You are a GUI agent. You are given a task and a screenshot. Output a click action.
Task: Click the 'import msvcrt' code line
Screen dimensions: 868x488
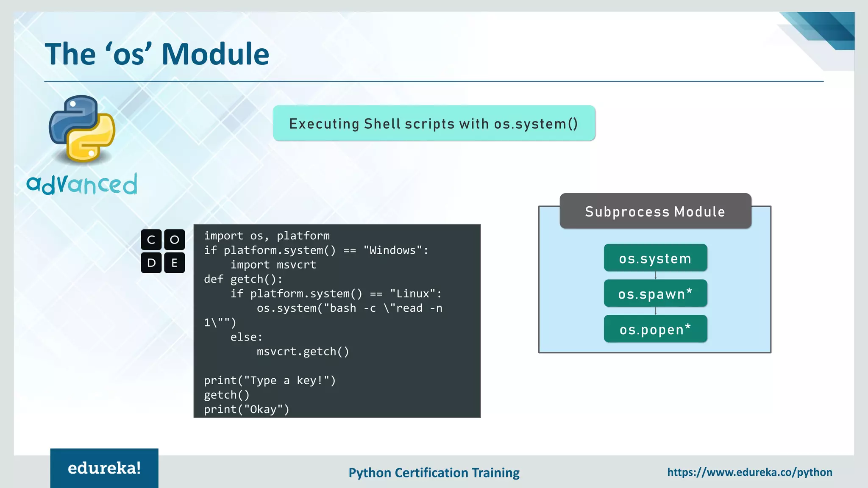[x=273, y=265]
